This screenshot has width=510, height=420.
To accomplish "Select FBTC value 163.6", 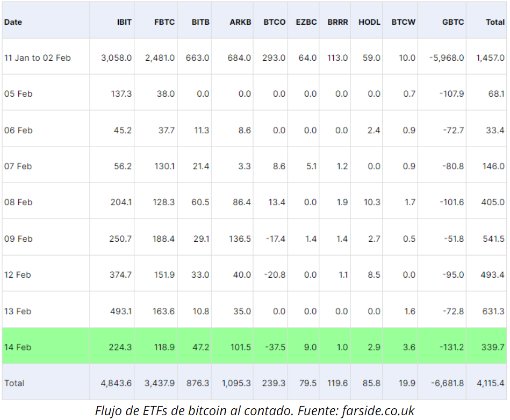I will pyautogui.click(x=163, y=312).
